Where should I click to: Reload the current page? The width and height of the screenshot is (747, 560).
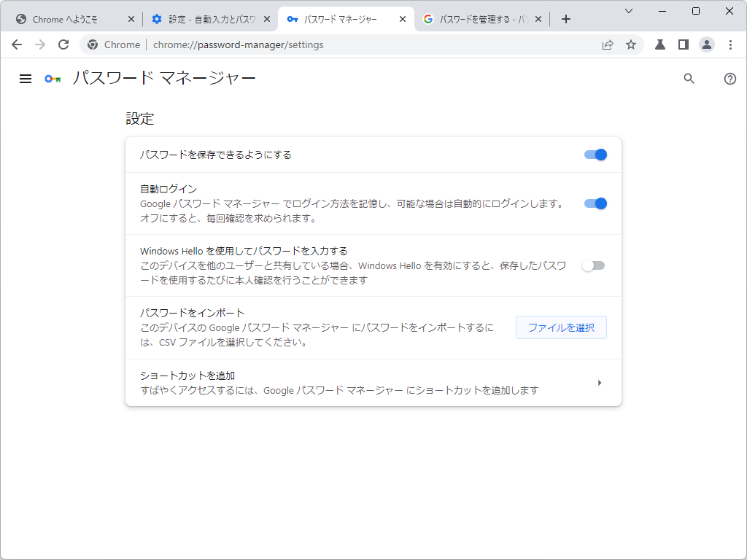pyautogui.click(x=63, y=44)
